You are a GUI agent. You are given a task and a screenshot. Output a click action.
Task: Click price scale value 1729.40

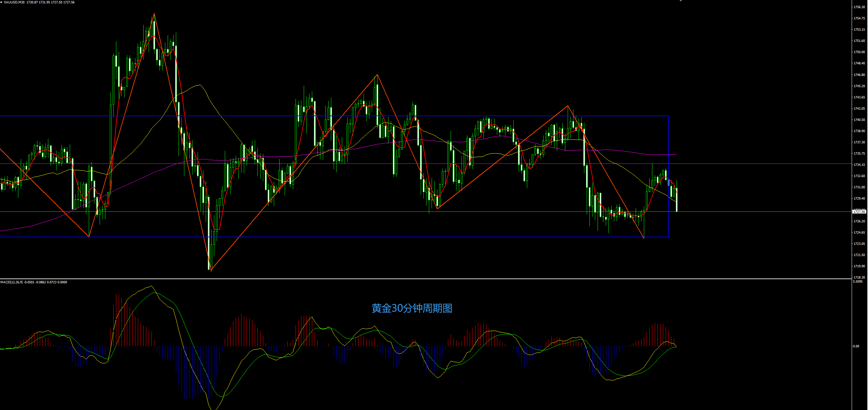click(859, 199)
